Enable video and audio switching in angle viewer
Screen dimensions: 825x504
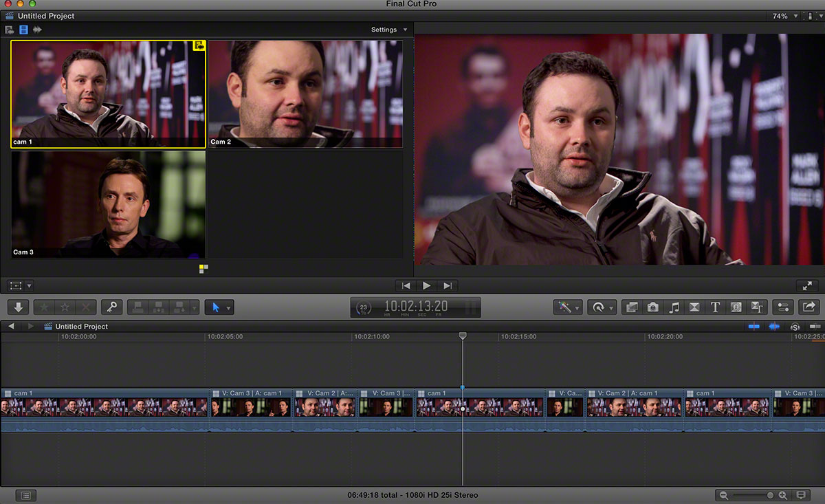(x=10, y=30)
